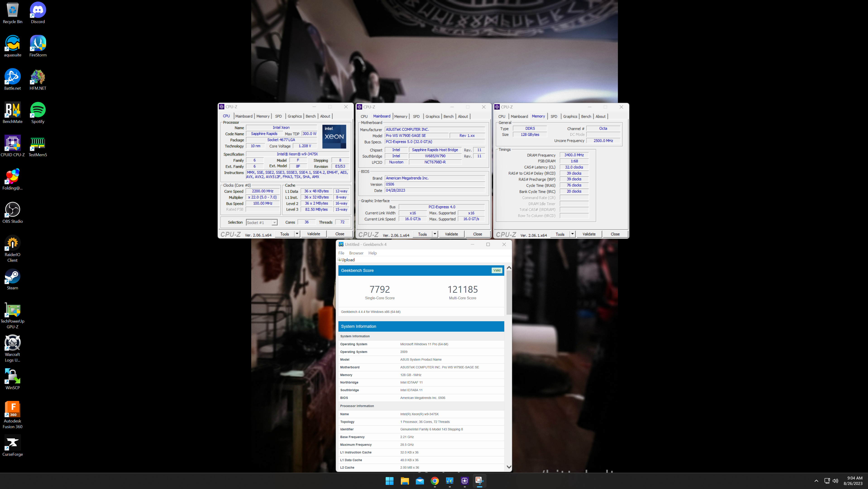Click Validate in first CPU-Z window
Viewport: 868px width, 489px height.
point(314,234)
